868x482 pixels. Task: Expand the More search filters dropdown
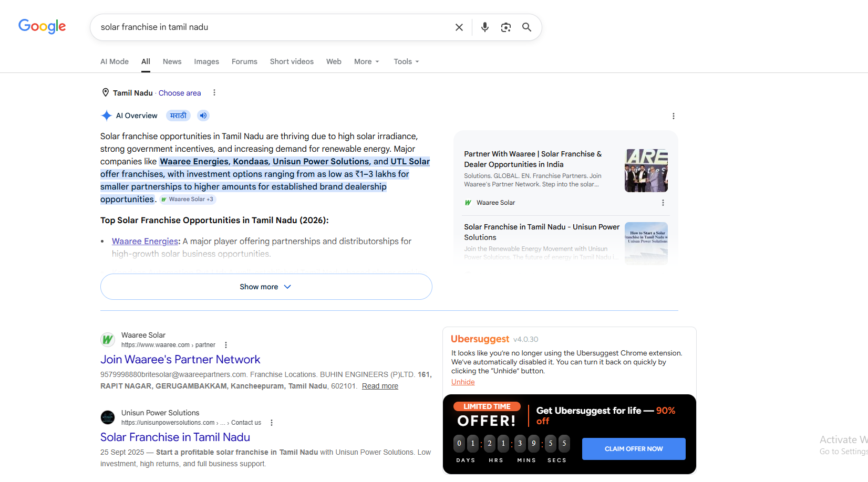coord(367,61)
